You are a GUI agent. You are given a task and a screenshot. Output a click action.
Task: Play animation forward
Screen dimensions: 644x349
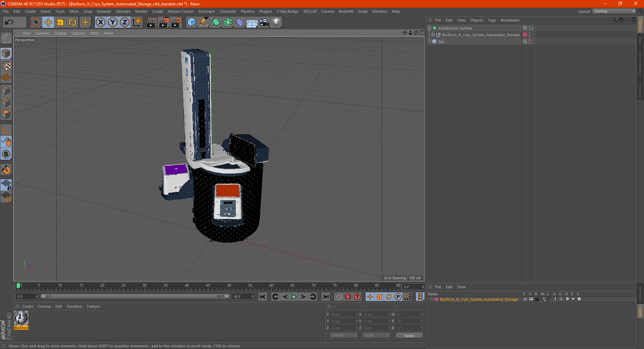pyautogui.click(x=294, y=297)
